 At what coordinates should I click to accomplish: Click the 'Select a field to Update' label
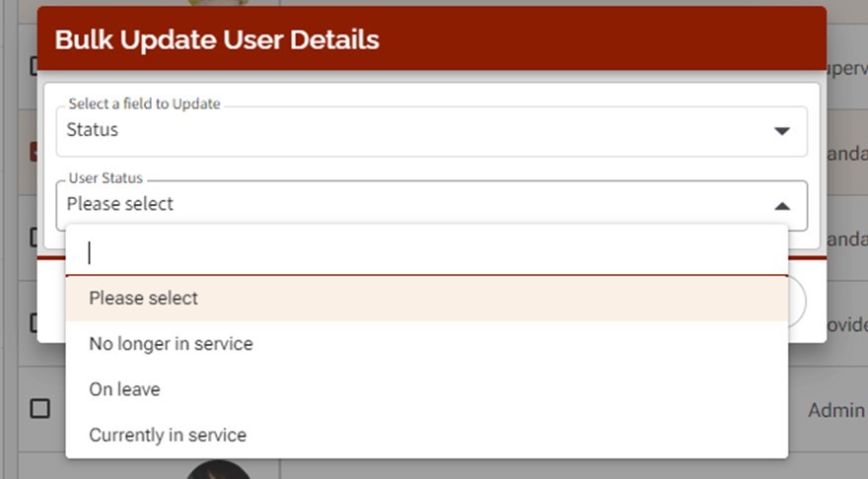coord(144,103)
